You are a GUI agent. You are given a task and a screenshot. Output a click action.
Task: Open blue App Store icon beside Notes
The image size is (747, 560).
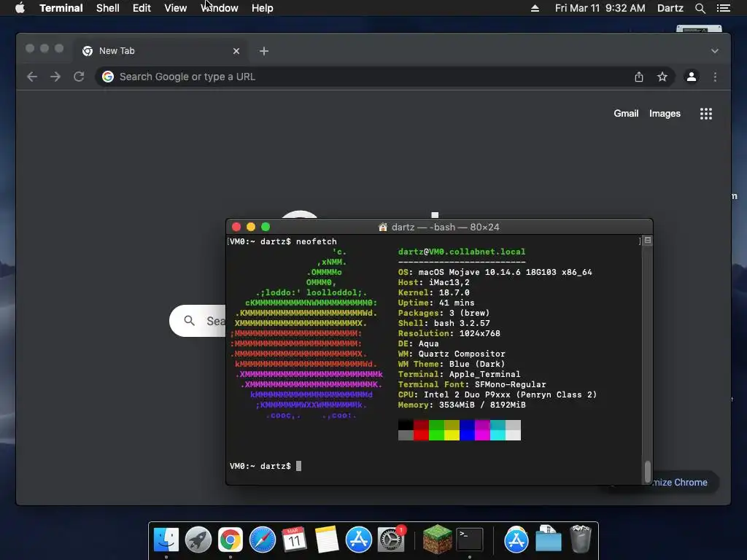point(358,540)
